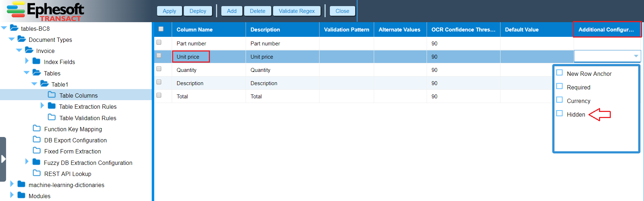
Task: Click the Tables open folder icon
Action: pyautogui.click(x=37, y=72)
